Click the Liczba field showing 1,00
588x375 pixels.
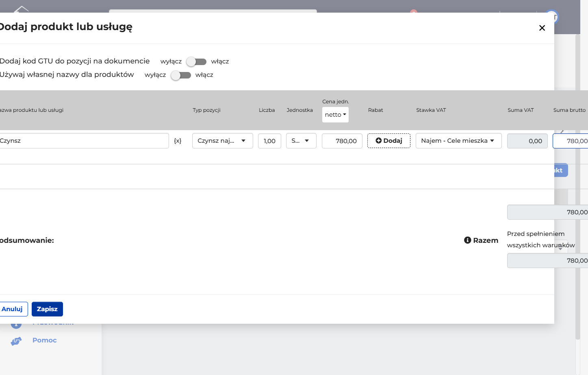click(x=269, y=141)
